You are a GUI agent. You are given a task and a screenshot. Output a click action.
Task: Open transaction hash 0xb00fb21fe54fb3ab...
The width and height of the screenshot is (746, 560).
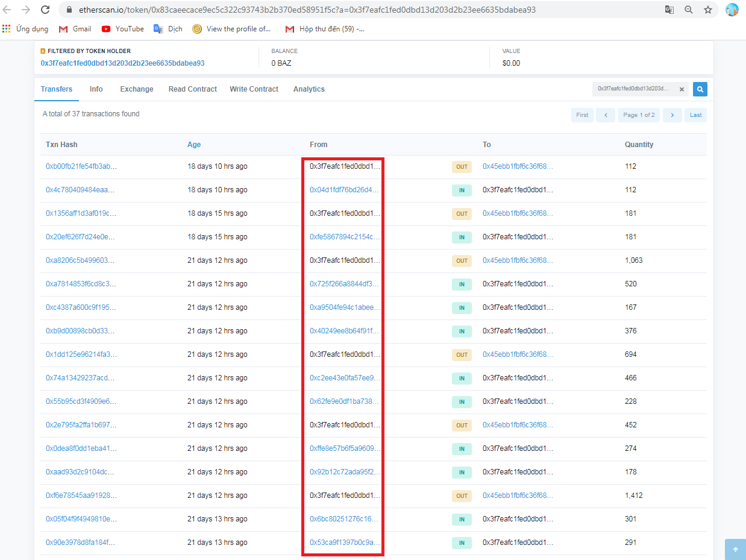point(81,166)
